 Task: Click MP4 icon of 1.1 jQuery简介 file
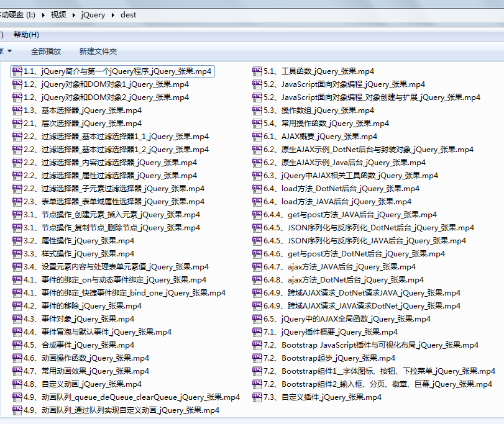tap(17, 71)
